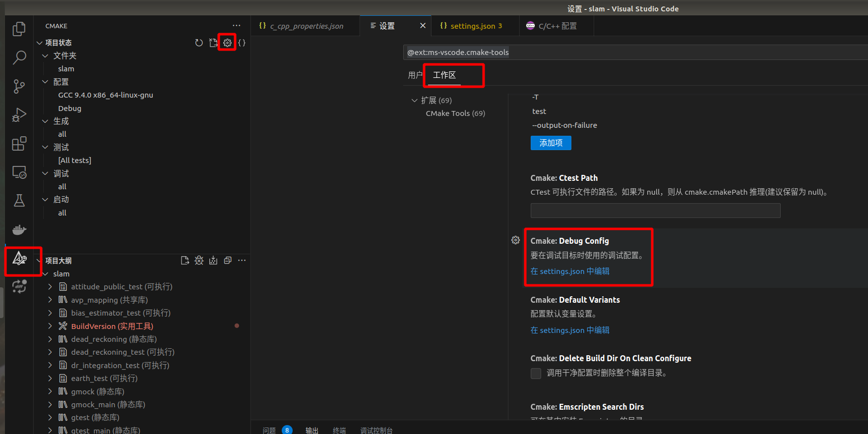Click the wrench icon of BuildVersion
Screen dimensions: 868x434
(63, 326)
